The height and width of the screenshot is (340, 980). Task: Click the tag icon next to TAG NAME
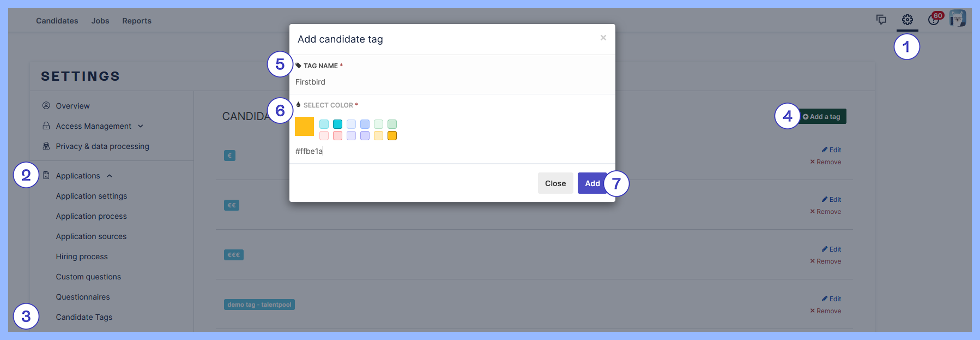298,65
